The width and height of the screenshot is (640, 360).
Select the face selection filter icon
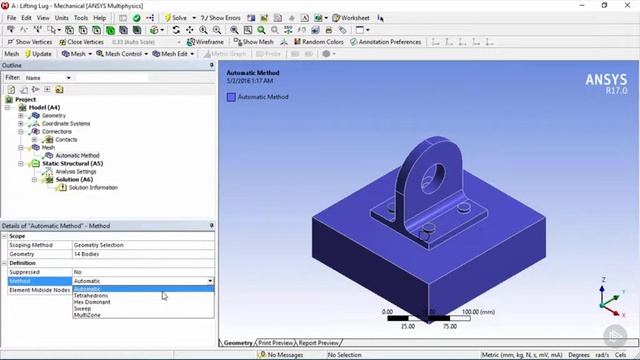point(96,30)
